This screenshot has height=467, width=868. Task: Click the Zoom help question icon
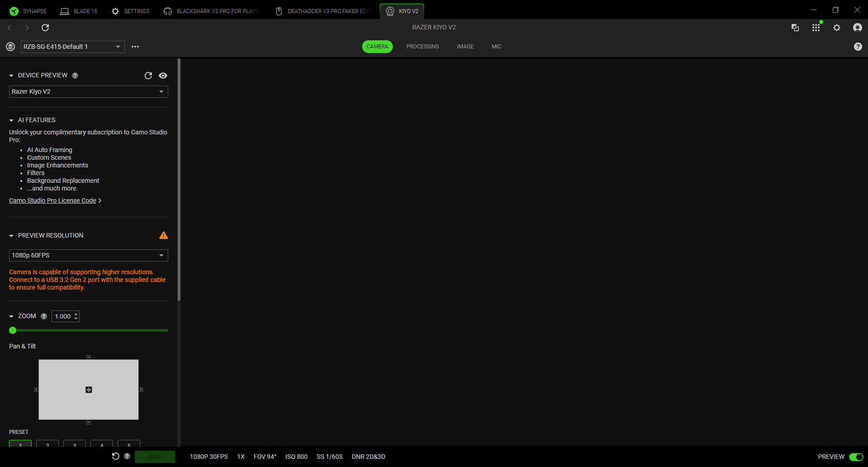click(44, 316)
